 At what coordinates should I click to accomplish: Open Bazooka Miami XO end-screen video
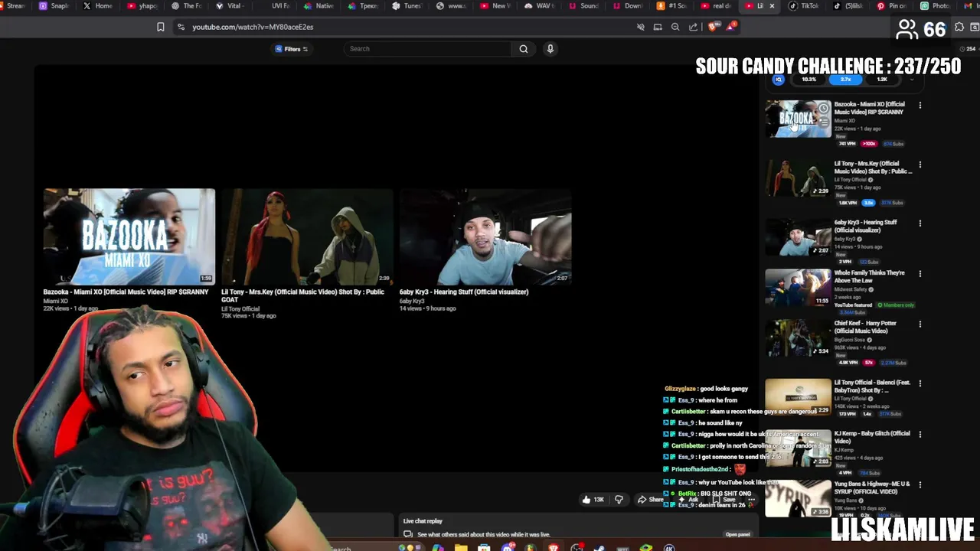point(129,236)
